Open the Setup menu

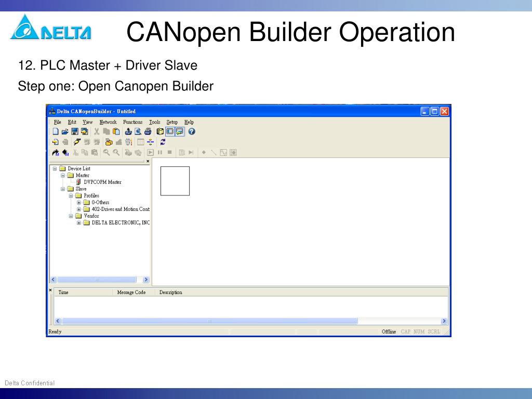coord(172,122)
